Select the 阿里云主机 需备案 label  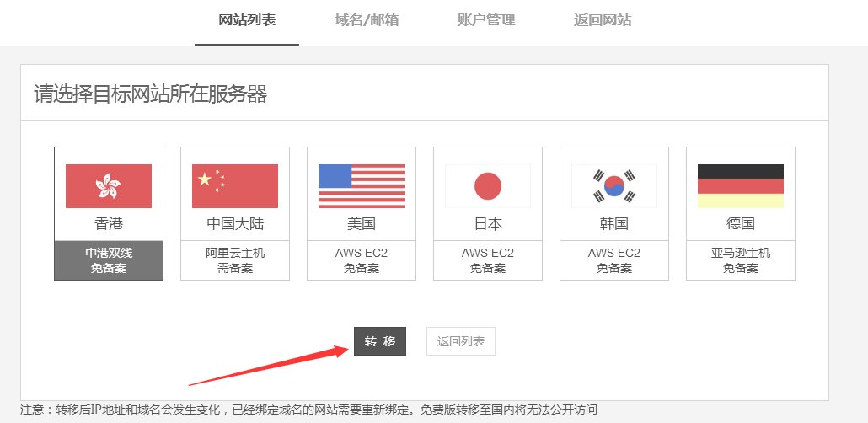[x=235, y=260]
